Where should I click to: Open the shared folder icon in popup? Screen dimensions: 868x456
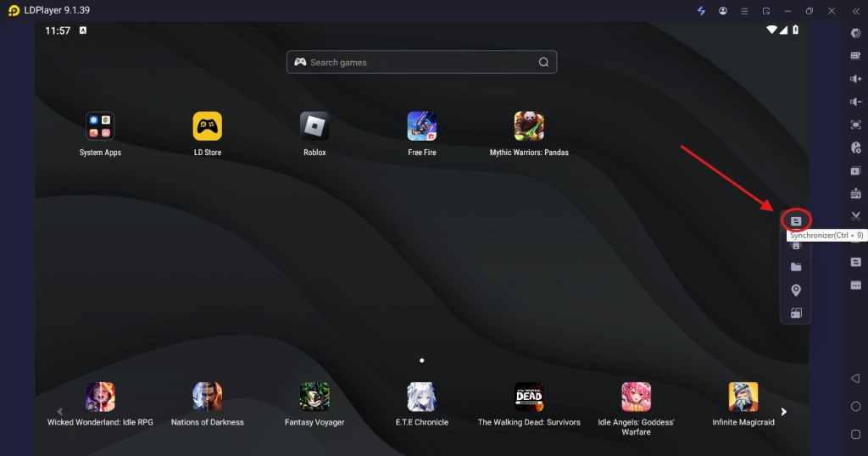(795, 267)
